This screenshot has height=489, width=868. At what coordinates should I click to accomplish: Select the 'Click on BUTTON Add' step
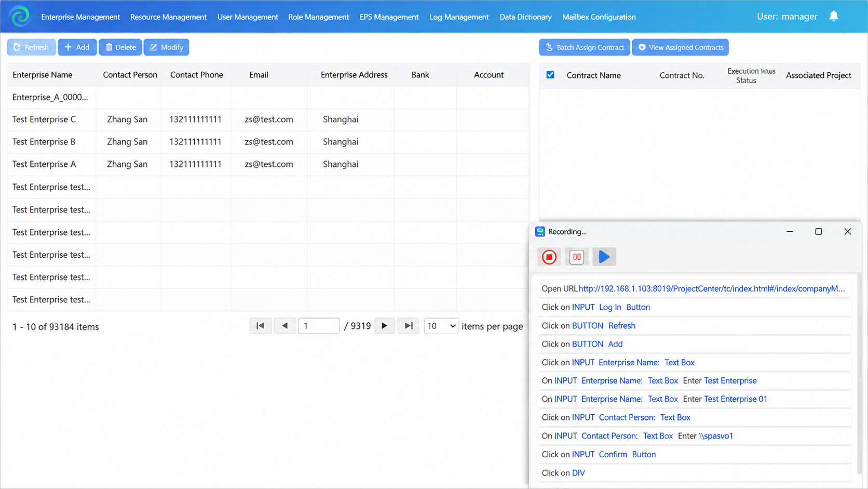pos(695,344)
